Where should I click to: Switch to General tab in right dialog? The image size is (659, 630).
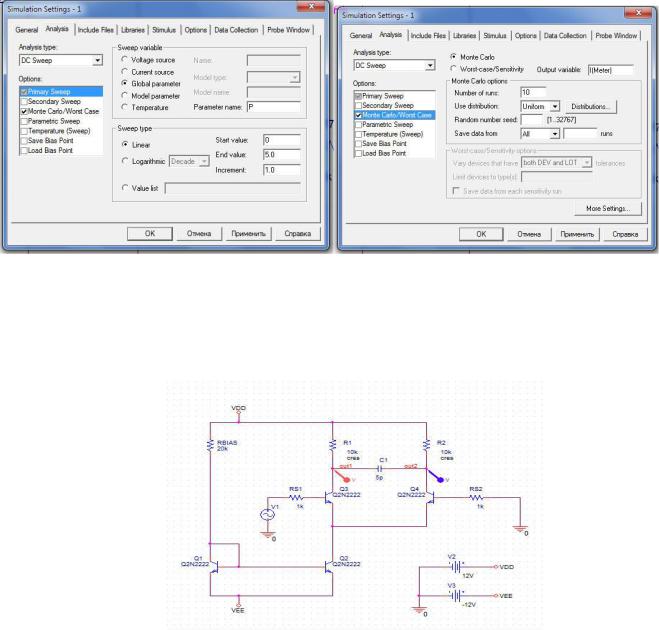click(361, 36)
